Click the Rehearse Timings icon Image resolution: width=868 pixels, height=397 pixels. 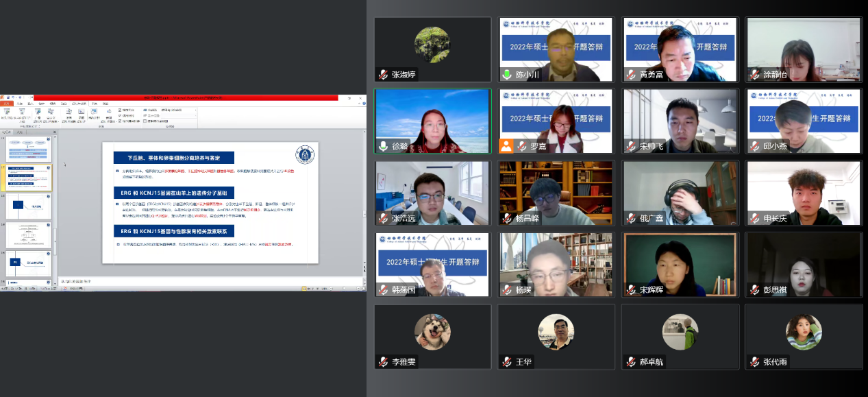click(x=93, y=112)
